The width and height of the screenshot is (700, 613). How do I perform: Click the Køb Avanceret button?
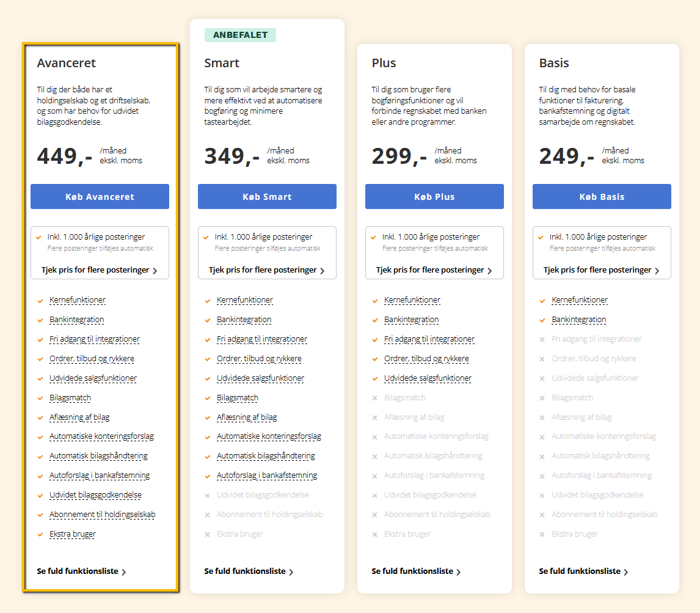click(100, 197)
